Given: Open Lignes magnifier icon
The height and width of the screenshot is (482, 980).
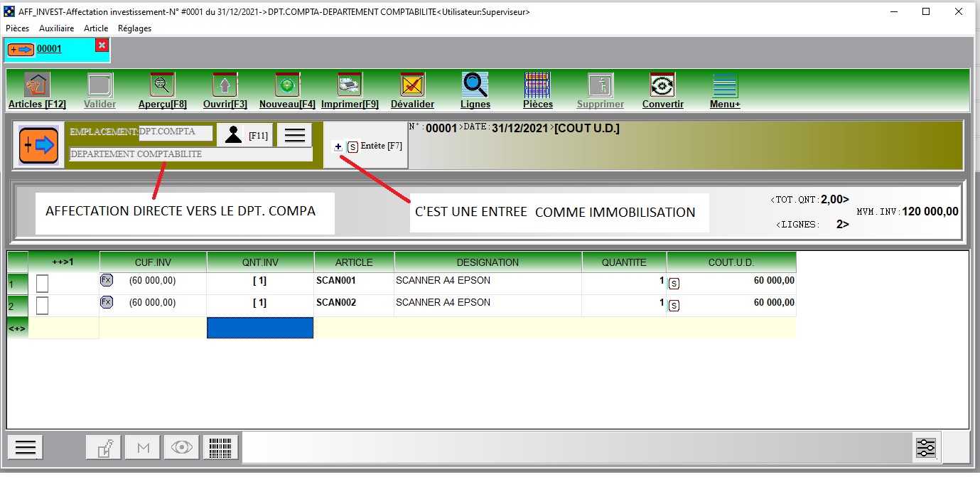Looking at the screenshot, I should (x=475, y=86).
